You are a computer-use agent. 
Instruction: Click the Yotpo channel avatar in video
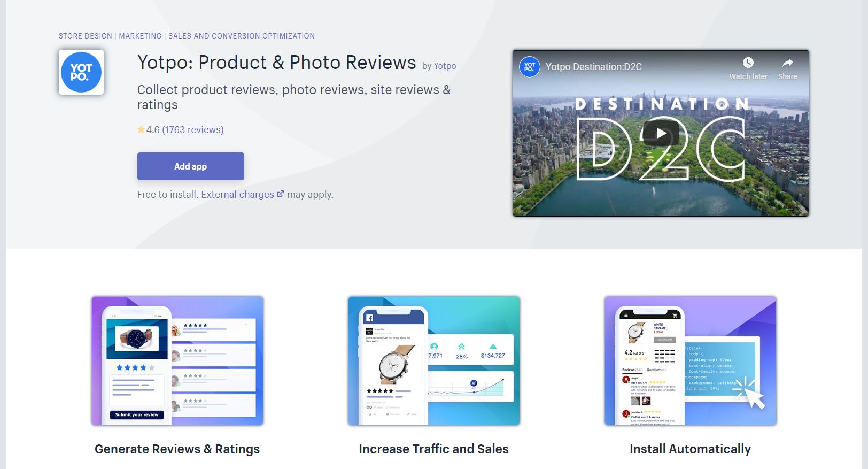(x=529, y=67)
